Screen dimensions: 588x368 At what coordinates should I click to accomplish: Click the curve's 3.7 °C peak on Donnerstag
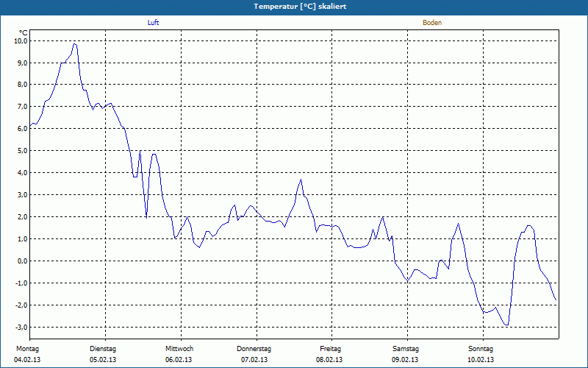(301, 180)
